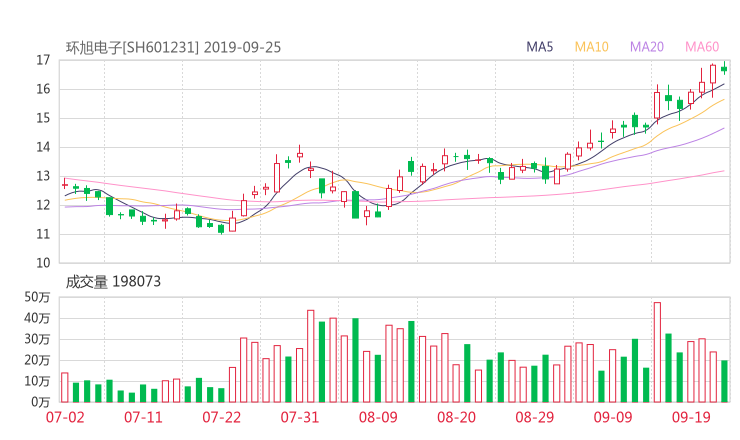Click the tallest red volume bar above 40万

[657, 352]
